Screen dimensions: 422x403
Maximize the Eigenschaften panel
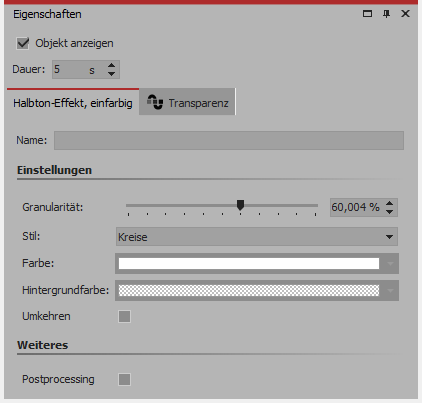point(367,14)
